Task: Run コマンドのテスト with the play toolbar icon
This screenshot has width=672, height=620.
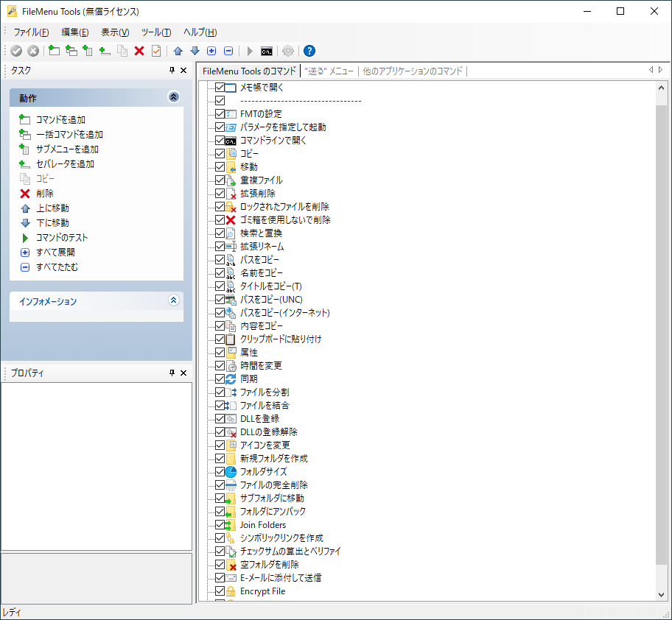Action: pyautogui.click(x=250, y=51)
